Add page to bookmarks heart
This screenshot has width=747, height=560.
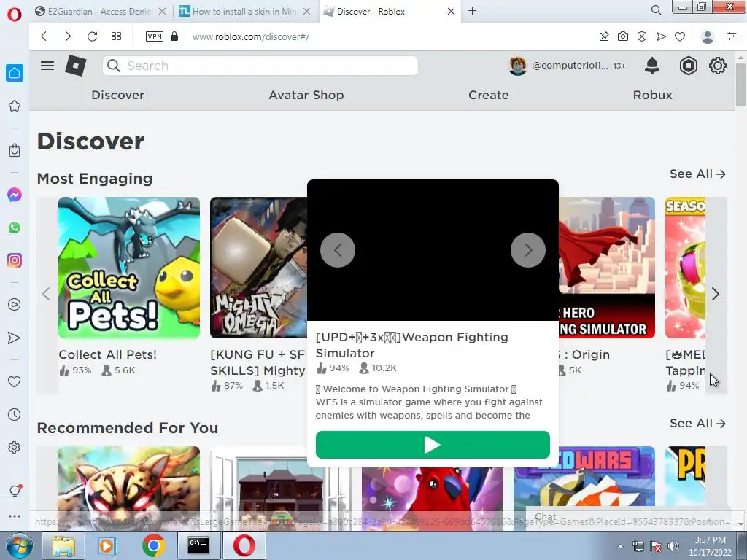(680, 36)
